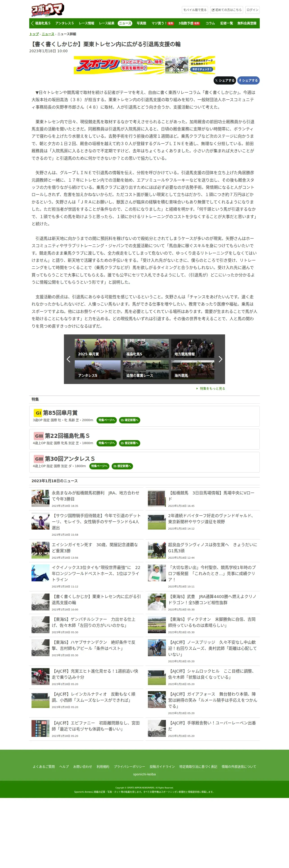Open ゲンパチルシファー 力出せる仕上げ article

point(94,622)
